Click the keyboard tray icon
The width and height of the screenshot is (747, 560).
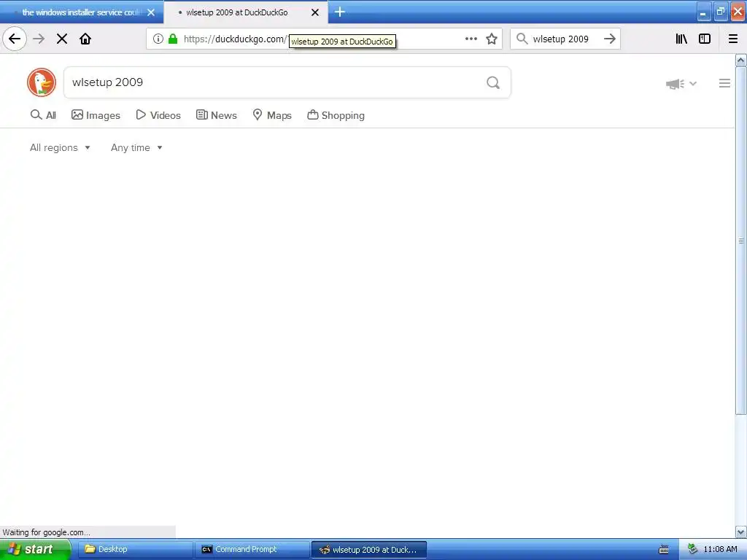664,550
